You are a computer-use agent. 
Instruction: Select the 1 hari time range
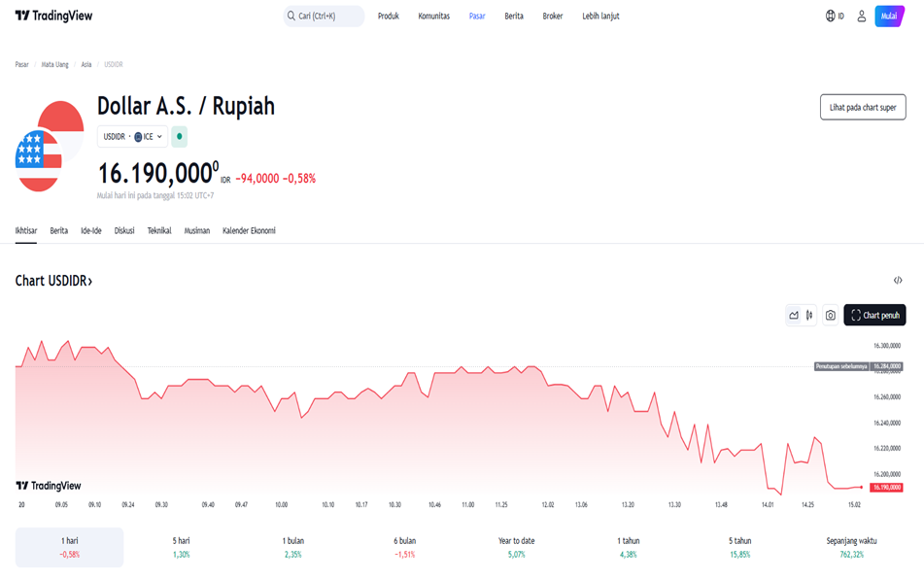pos(69,547)
